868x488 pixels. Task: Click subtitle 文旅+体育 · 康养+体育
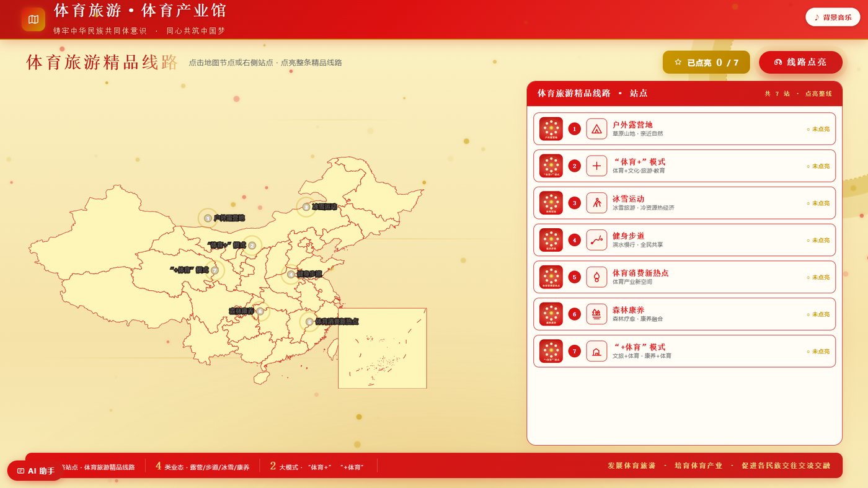tap(642, 356)
